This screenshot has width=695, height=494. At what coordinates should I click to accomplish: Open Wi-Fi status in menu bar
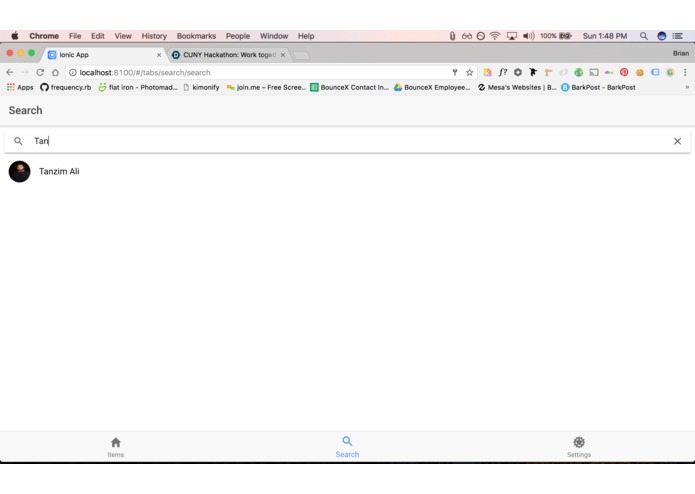(x=495, y=36)
